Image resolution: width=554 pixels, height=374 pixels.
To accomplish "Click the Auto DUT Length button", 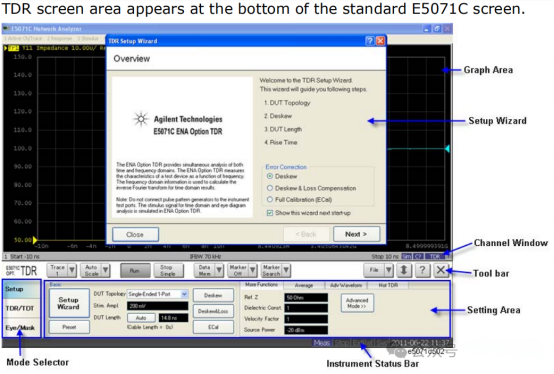I will [x=141, y=318].
